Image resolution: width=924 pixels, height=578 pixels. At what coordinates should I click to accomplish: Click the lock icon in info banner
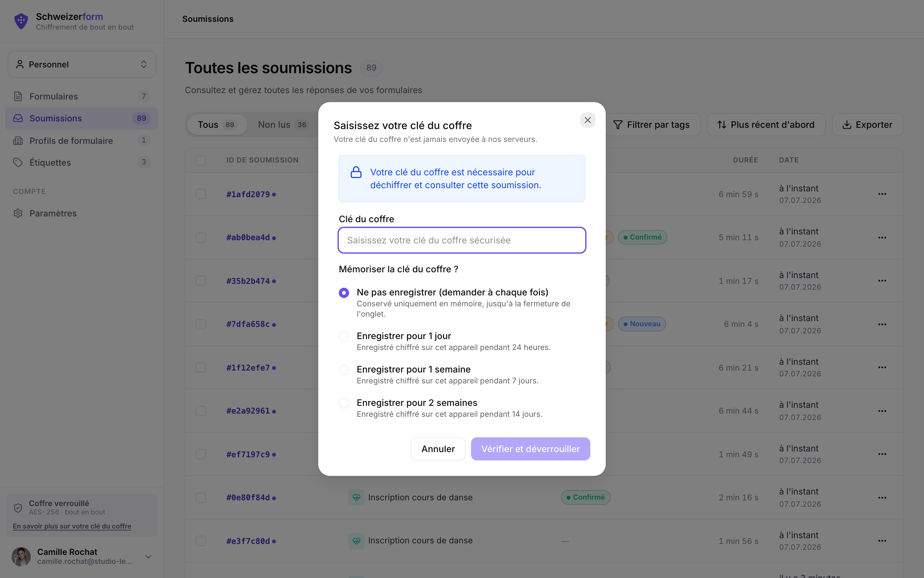coord(356,172)
